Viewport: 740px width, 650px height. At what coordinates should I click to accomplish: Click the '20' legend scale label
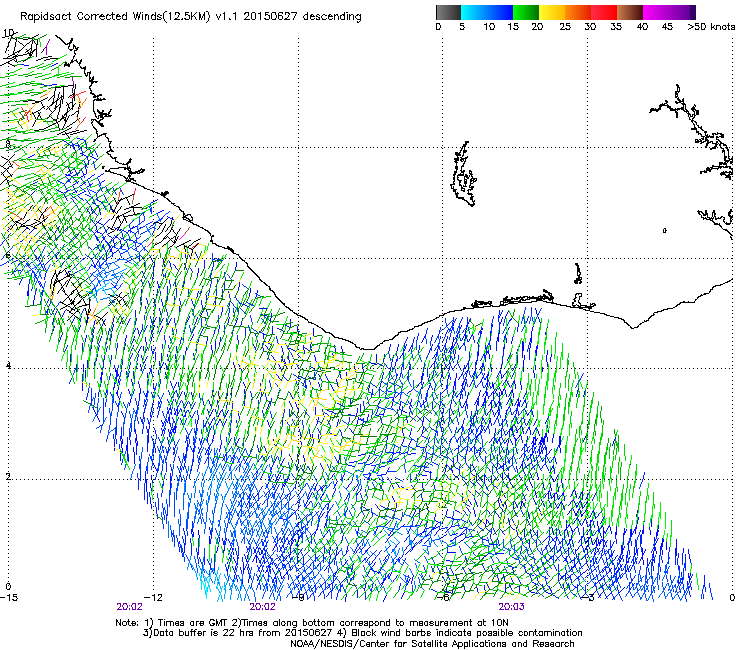(x=537, y=27)
